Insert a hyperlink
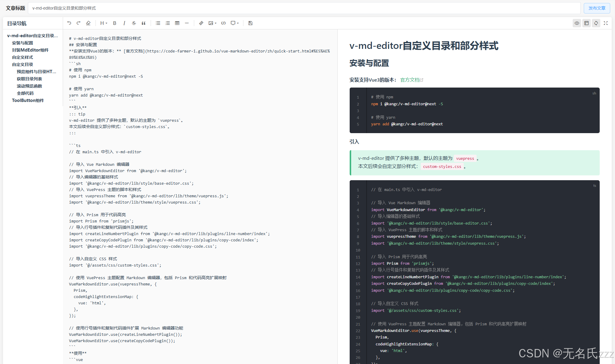 pyautogui.click(x=201, y=23)
